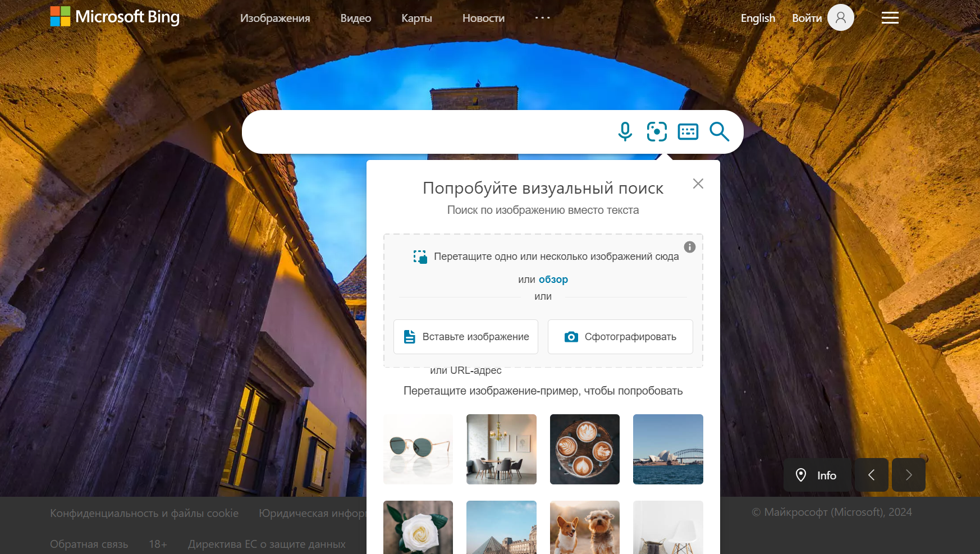
Task: Select the sunglasses sample thumbnail
Action: tap(418, 449)
